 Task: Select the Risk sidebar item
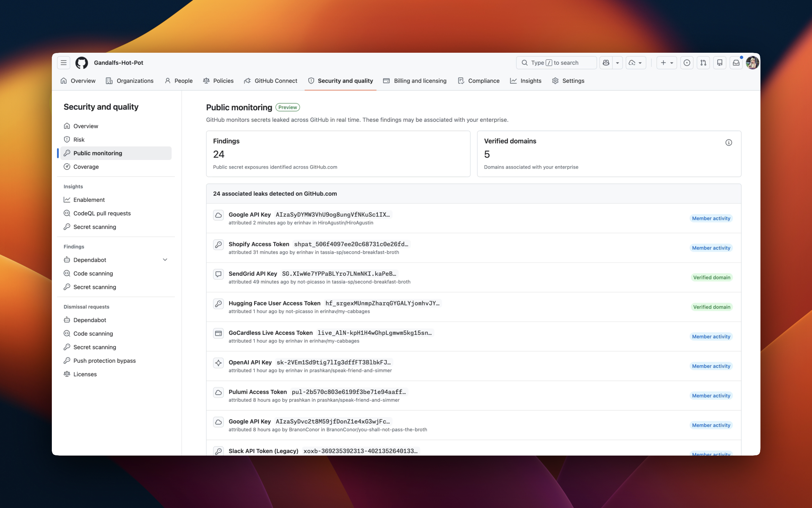tap(116, 140)
